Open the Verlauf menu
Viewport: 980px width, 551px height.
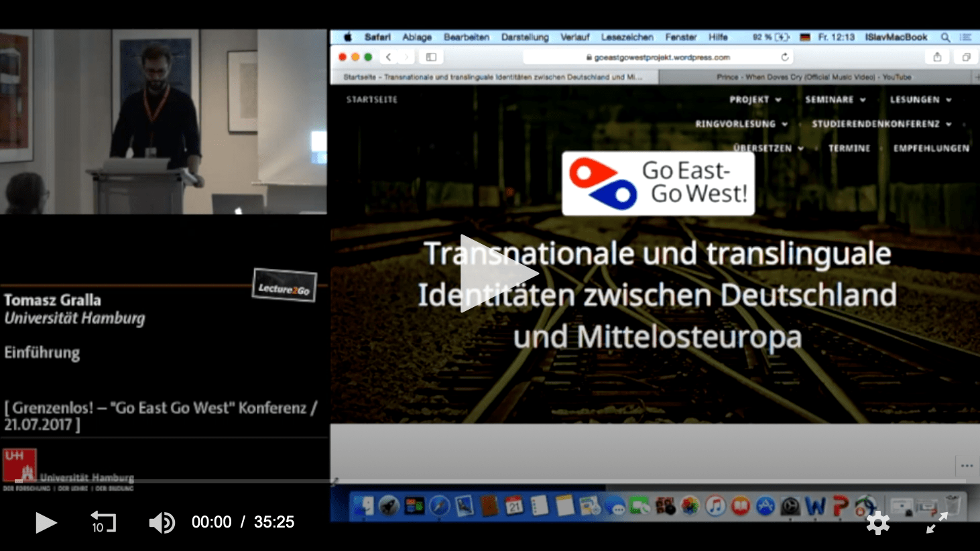pyautogui.click(x=574, y=37)
